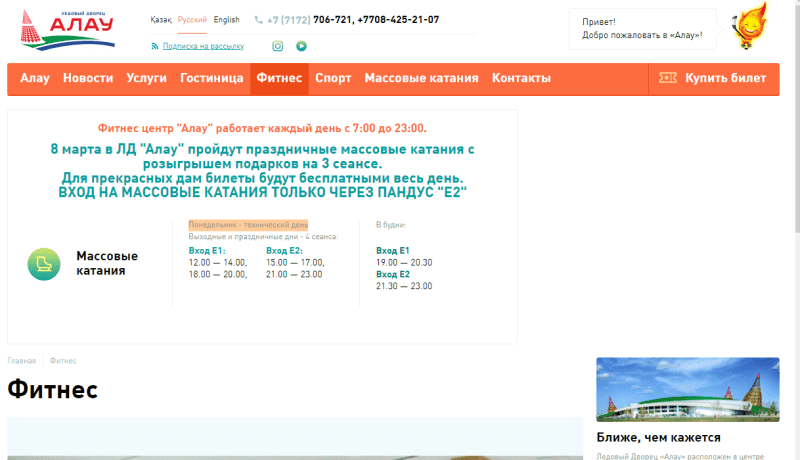Click the ticket icon beside Купить билет
800x460 pixels.
point(667,78)
